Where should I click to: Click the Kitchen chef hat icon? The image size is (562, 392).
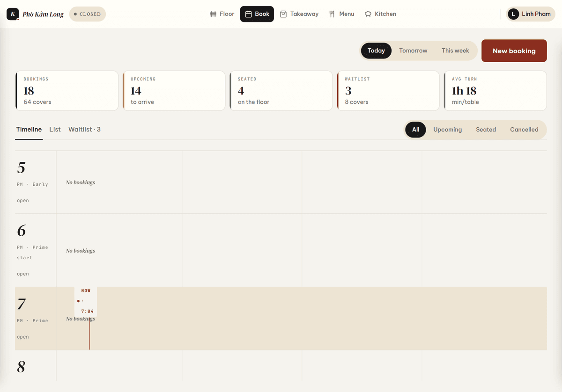(x=368, y=14)
